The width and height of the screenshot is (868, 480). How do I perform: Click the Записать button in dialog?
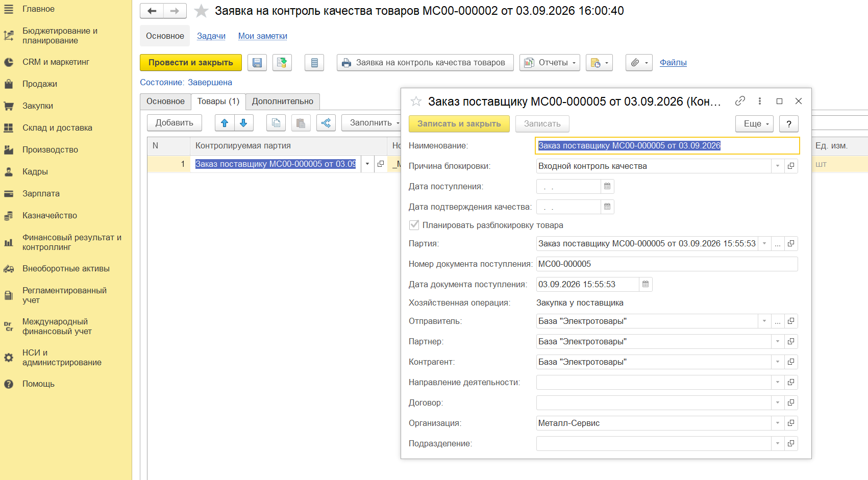(542, 123)
